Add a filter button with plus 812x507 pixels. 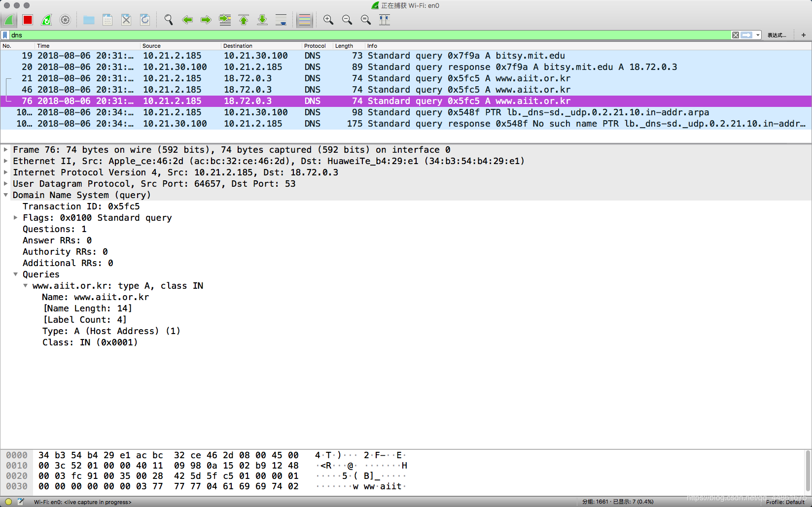pyautogui.click(x=804, y=35)
